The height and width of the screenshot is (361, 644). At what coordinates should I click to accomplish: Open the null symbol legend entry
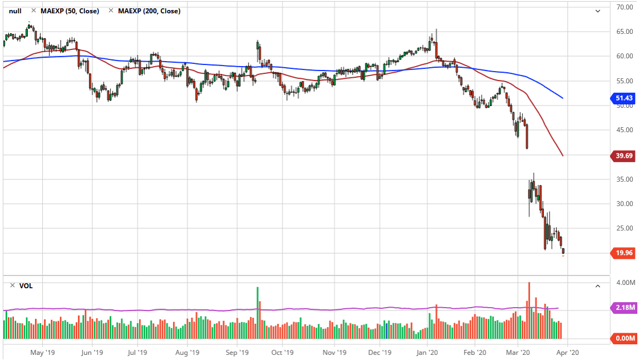(14, 10)
